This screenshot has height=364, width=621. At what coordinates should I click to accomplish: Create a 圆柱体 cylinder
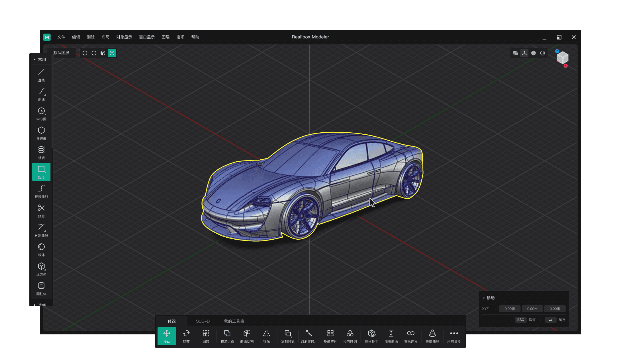41,288
